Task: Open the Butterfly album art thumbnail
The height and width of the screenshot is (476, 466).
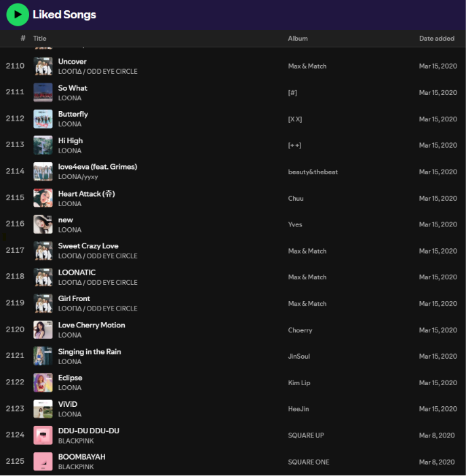Action: coord(43,119)
